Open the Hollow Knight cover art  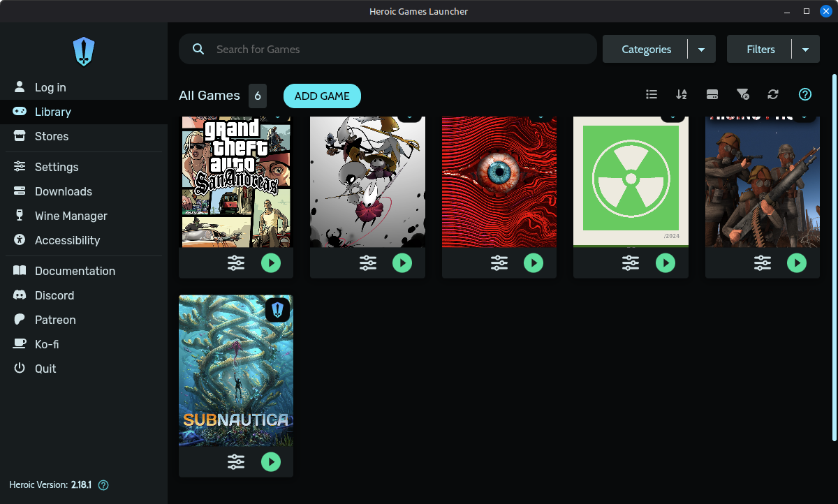(367, 181)
